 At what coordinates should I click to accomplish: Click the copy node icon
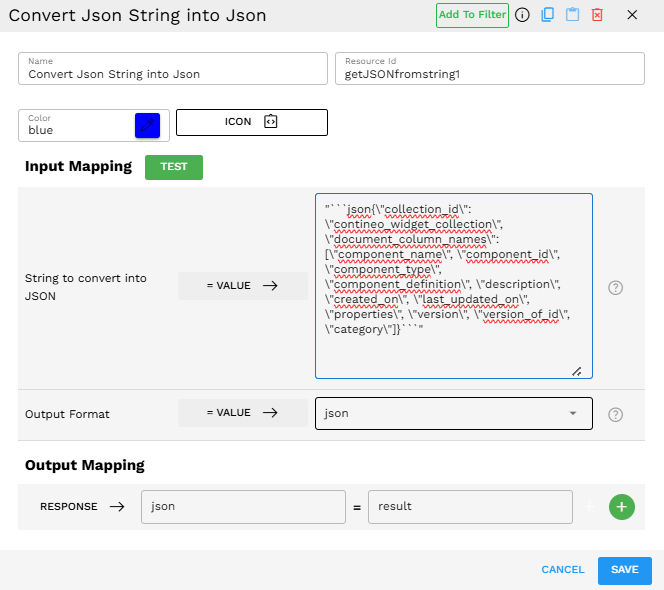click(x=547, y=15)
